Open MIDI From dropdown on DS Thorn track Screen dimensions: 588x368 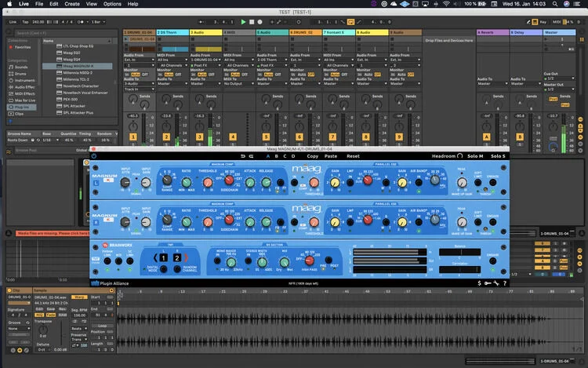point(172,60)
